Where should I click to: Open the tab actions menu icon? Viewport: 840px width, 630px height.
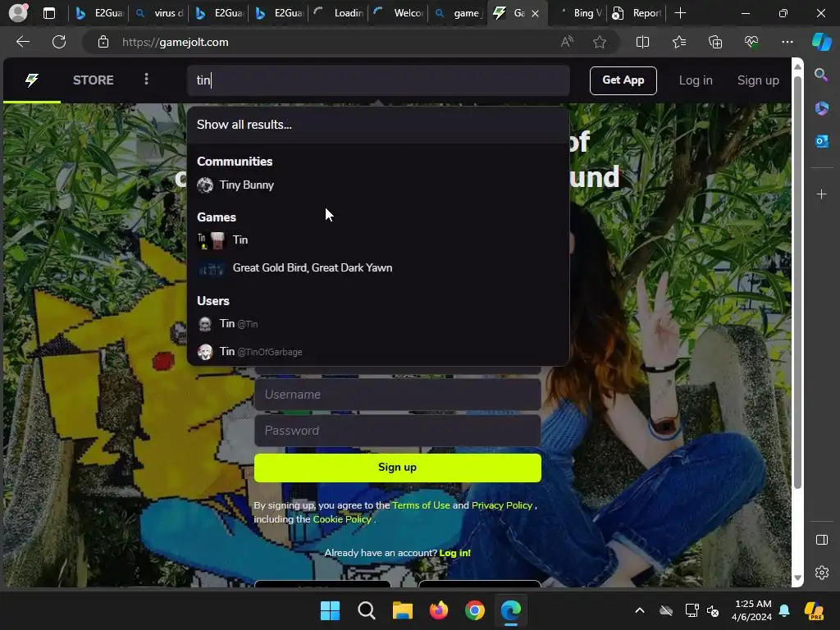pyautogui.click(x=48, y=13)
